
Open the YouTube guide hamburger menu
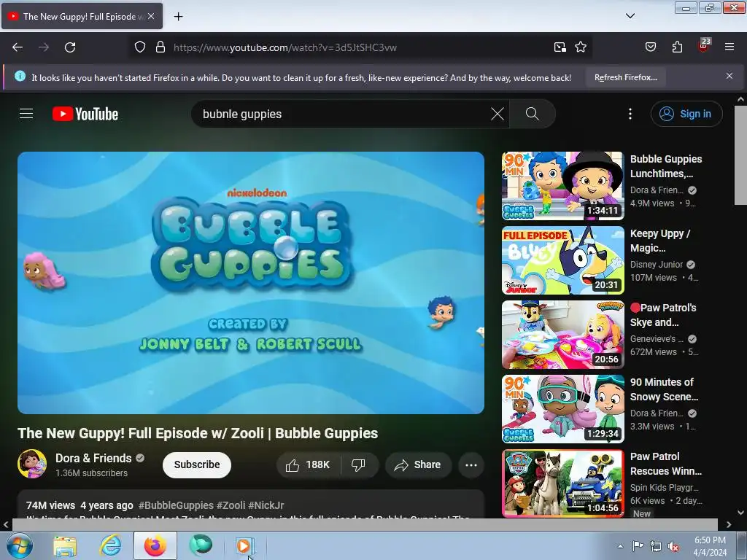[x=26, y=114]
